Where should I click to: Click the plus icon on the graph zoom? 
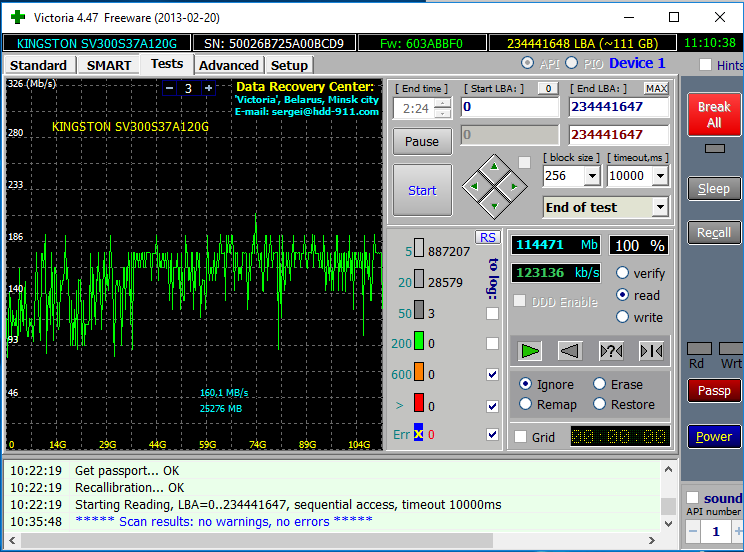(x=208, y=88)
